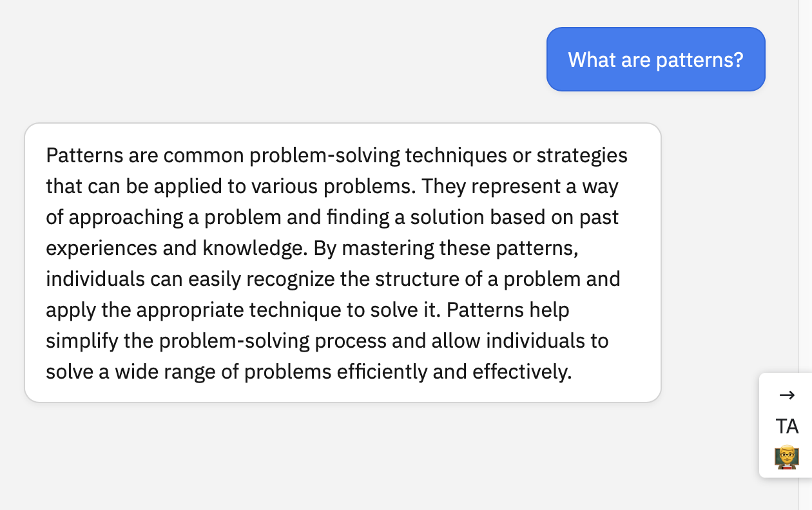Click the word "patterns?" in blue bubble

[700, 60]
